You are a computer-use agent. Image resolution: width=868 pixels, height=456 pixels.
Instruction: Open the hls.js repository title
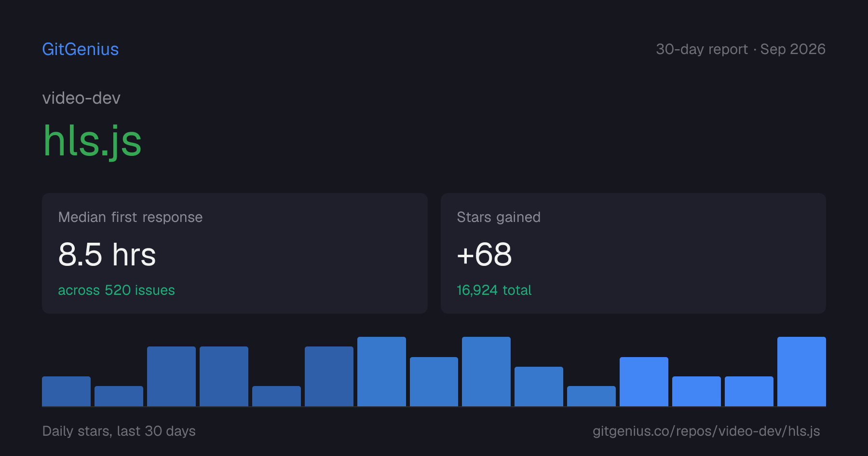click(92, 140)
